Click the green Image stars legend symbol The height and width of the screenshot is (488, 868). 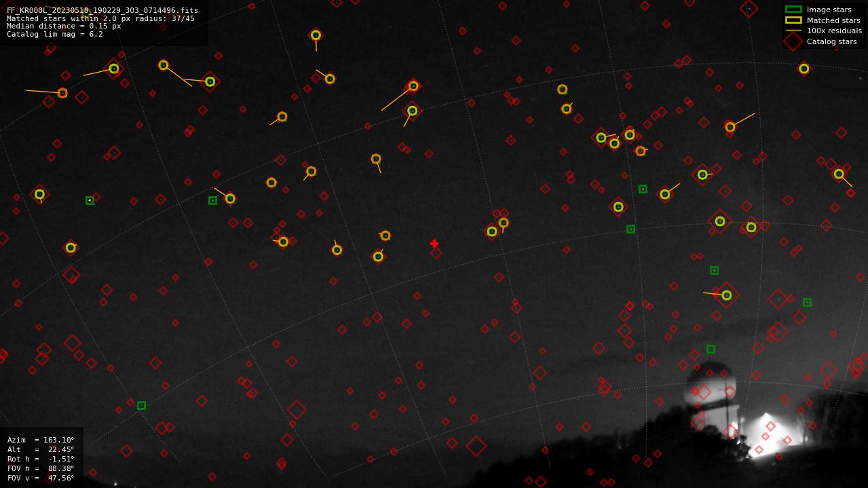793,10
